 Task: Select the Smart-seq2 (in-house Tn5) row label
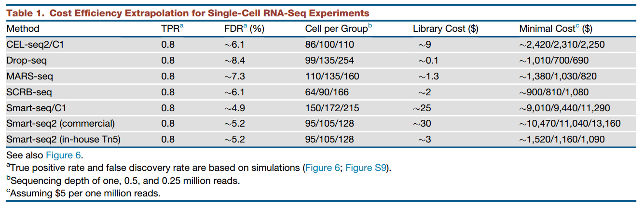click(x=63, y=140)
